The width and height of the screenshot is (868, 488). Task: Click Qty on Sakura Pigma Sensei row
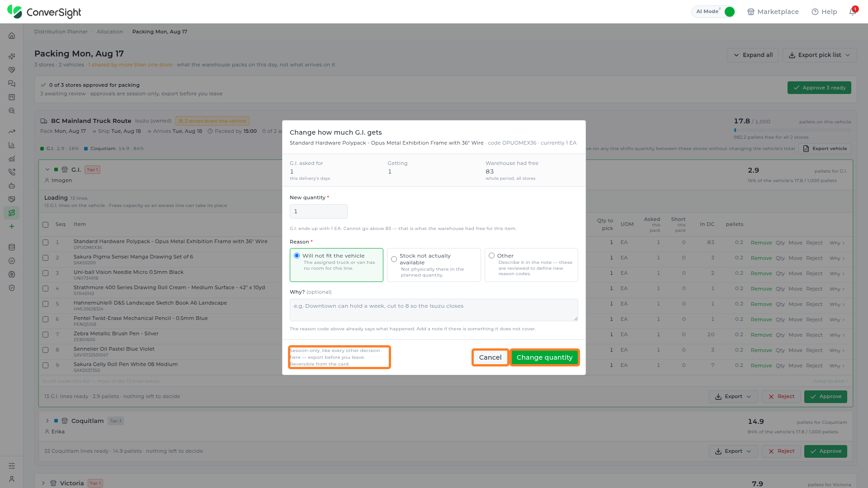780,258
